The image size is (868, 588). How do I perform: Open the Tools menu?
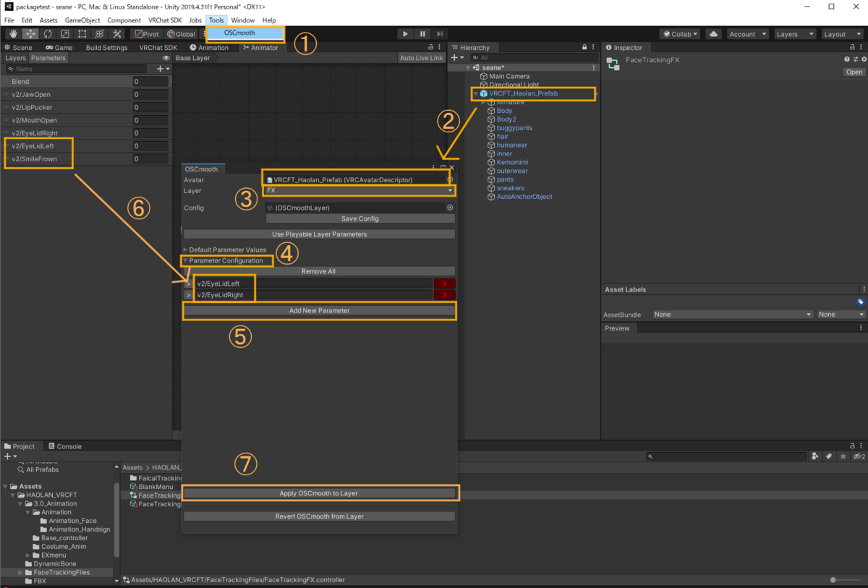click(216, 20)
